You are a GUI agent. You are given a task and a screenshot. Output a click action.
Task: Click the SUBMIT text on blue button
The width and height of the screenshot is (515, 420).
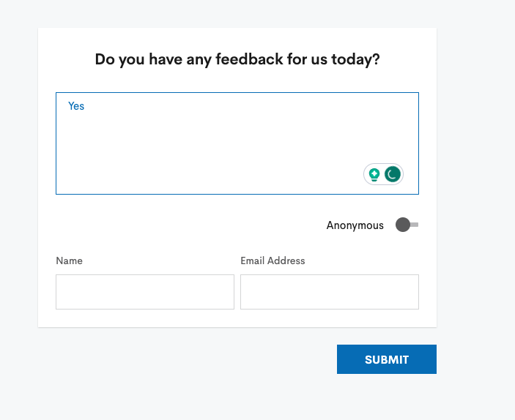point(387,359)
